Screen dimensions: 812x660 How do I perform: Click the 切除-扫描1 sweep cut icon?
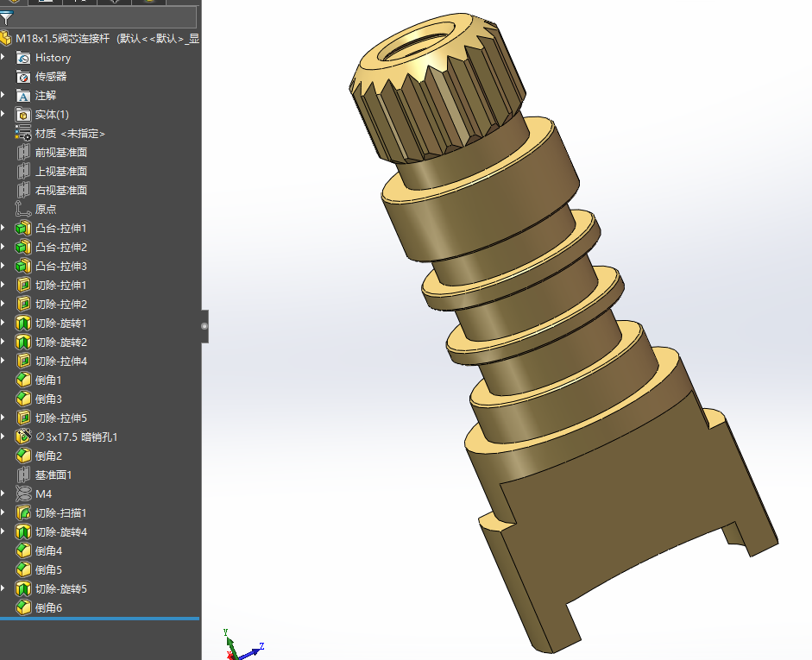coord(23,513)
